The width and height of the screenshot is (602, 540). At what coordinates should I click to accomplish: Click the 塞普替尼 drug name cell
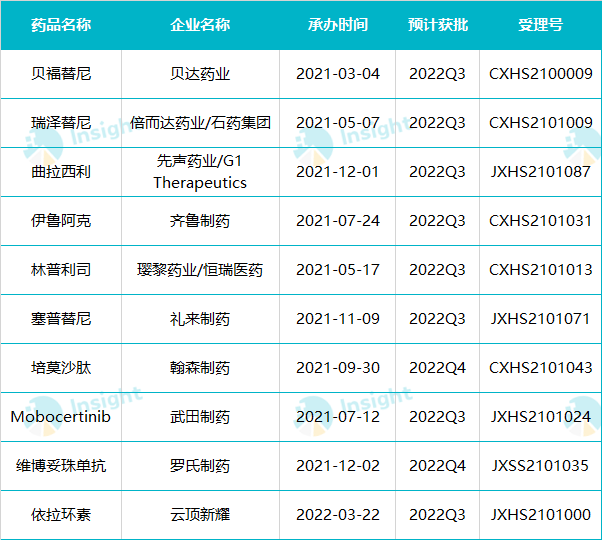61,319
